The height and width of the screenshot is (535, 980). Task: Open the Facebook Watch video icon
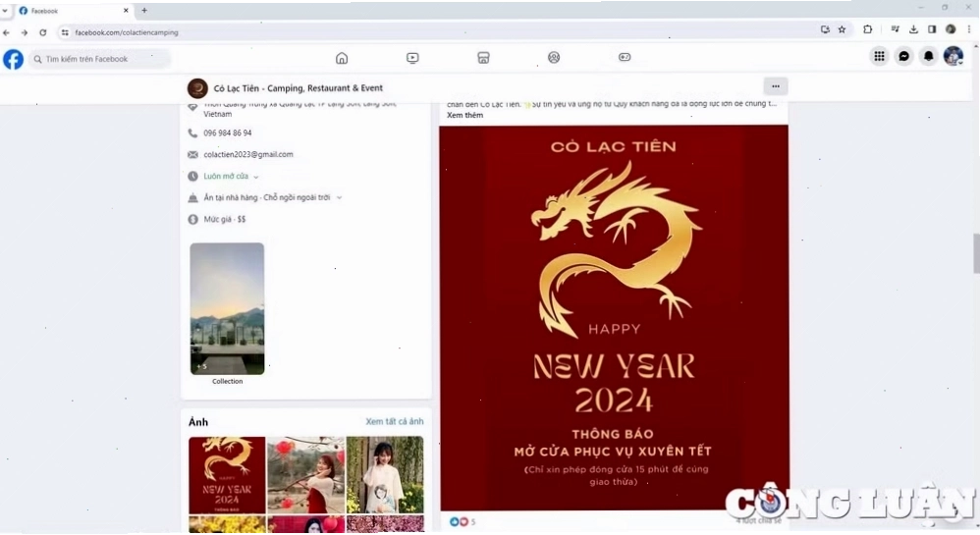[412, 58]
